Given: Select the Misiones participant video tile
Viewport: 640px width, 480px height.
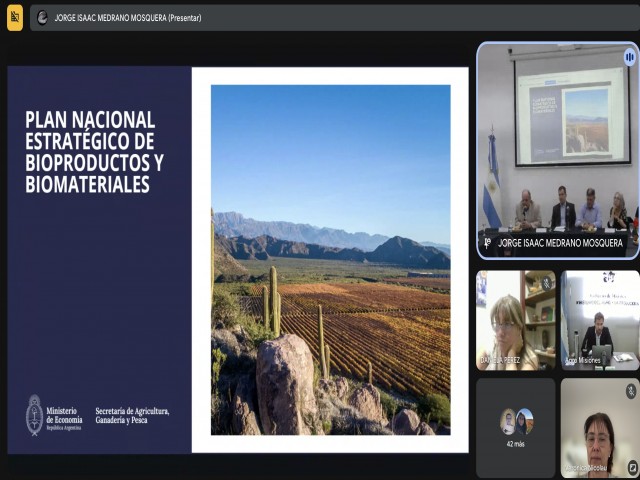Looking at the screenshot, I should pos(599,320).
